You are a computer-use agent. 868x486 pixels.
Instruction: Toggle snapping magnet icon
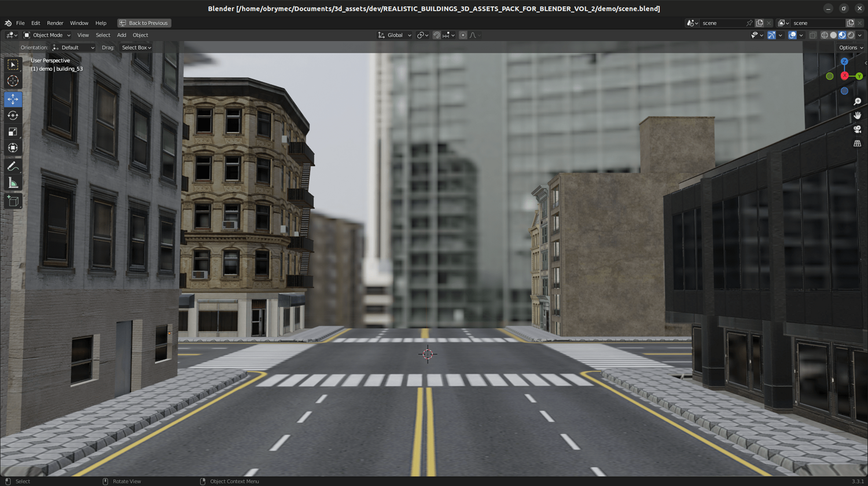click(x=436, y=35)
